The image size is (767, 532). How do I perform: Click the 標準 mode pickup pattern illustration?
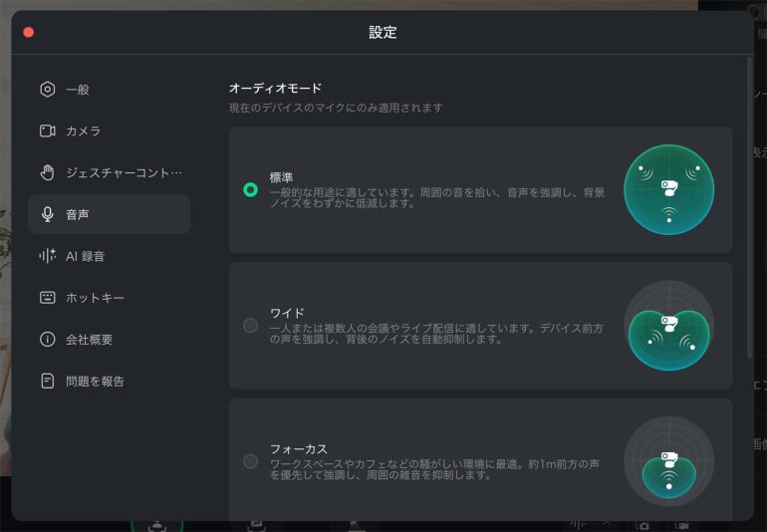click(x=668, y=189)
